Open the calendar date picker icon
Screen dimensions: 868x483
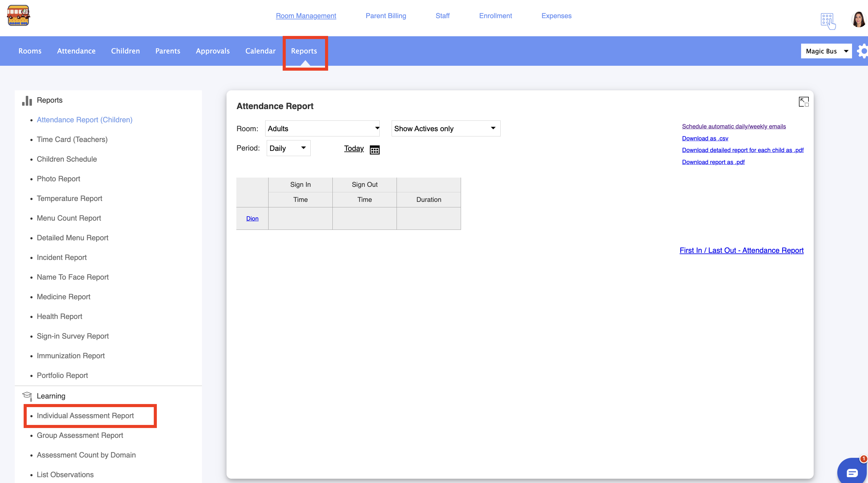pyautogui.click(x=374, y=150)
